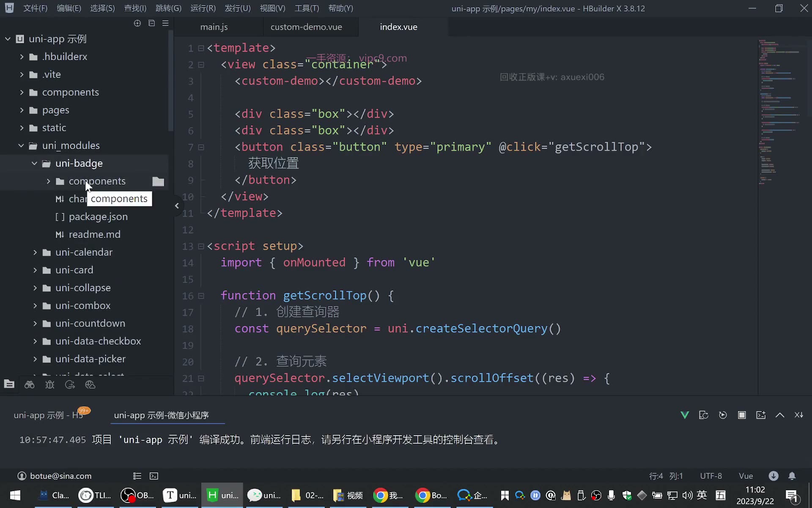Toggle the left sidebar collapse arrow
This screenshot has height=508, width=812.
(x=177, y=206)
